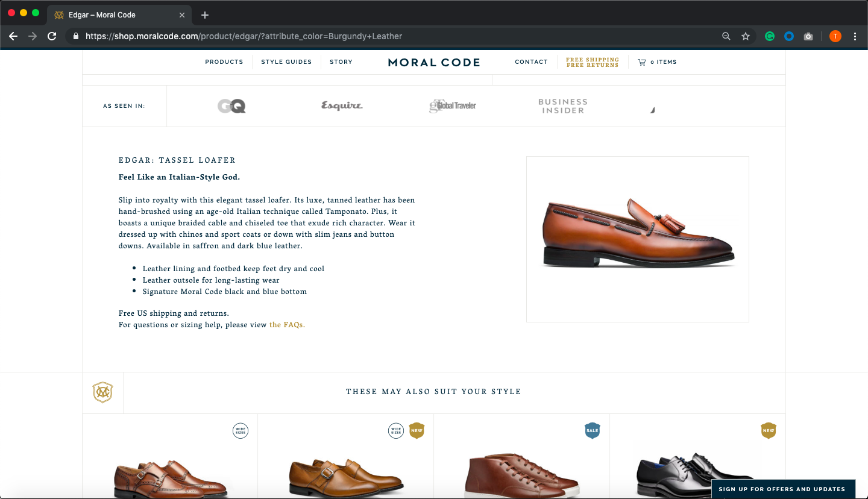This screenshot has width=868, height=499.
Task: Click the GQ logo
Action: coord(231,105)
